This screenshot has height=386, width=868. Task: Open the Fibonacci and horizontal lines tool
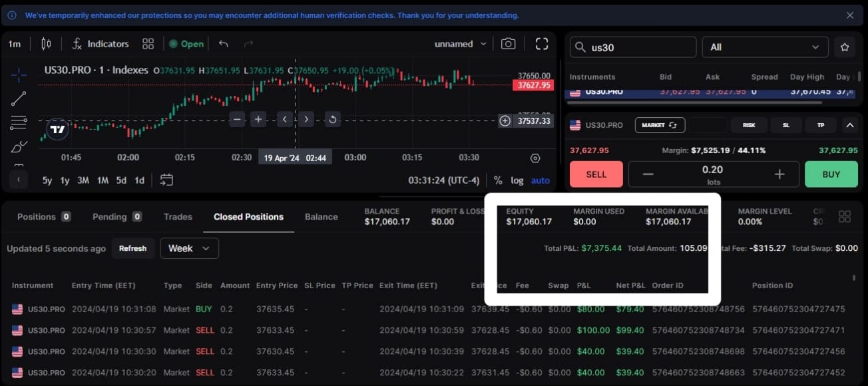[19, 122]
